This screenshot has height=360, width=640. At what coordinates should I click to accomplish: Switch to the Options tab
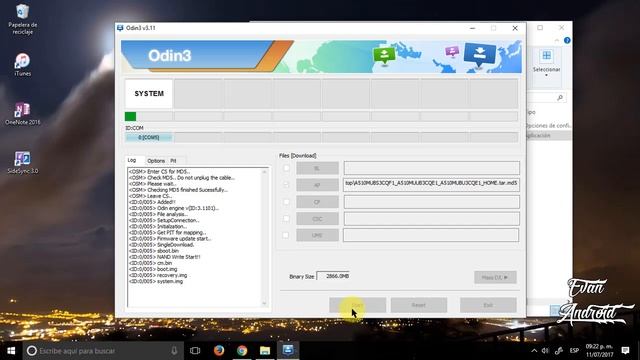pos(156,161)
